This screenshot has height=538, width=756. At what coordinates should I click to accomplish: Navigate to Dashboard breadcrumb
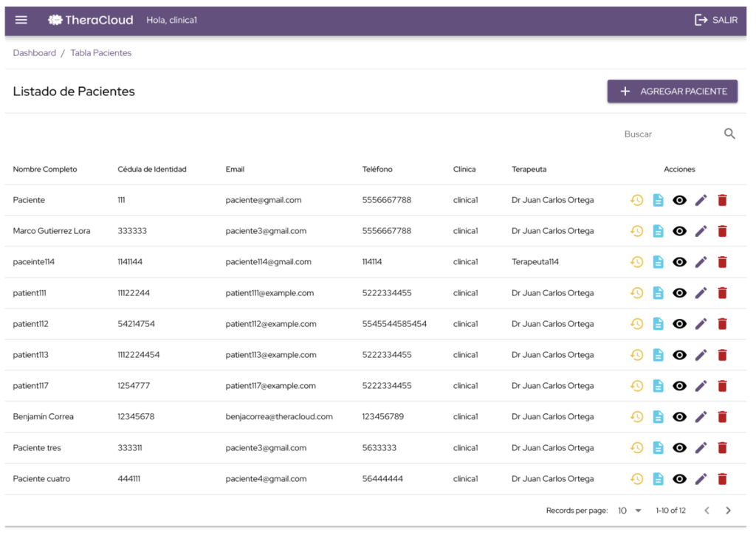coord(35,53)
